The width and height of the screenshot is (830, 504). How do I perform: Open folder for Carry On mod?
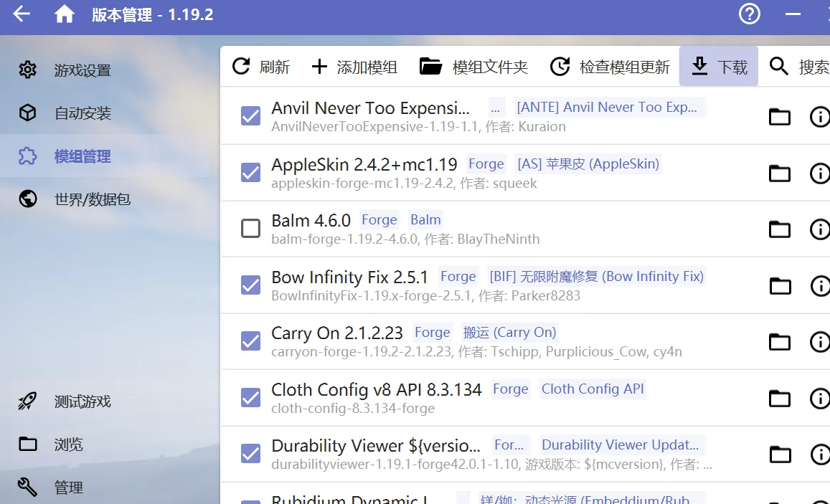pyautogui.click(x=780, y=342)
